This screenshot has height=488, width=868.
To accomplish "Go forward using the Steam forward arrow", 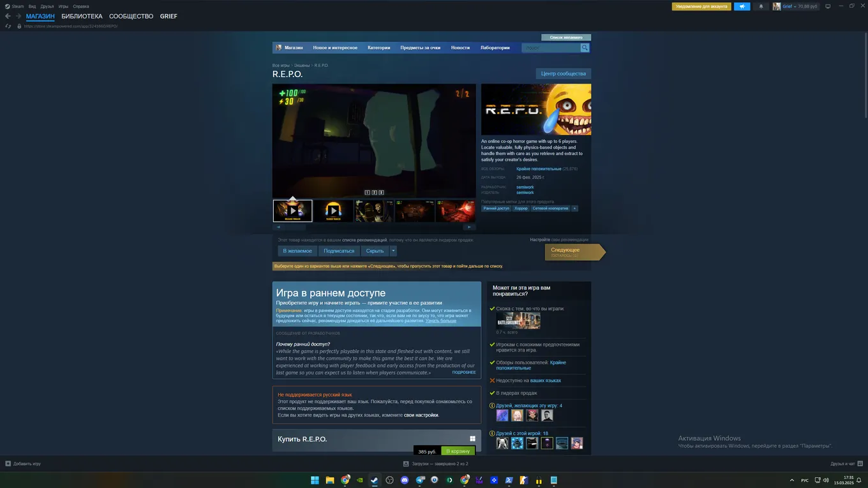I will (x=18, y=16).
